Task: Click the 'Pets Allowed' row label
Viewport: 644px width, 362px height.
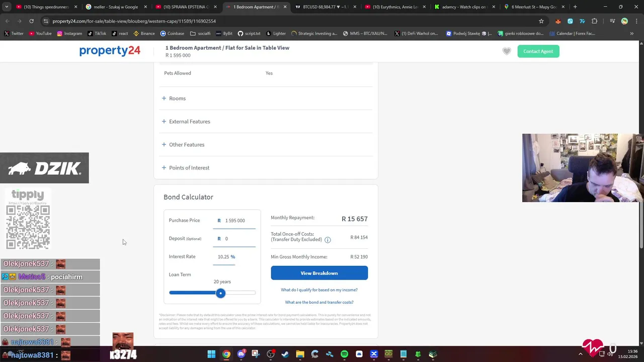Action: 178,73
